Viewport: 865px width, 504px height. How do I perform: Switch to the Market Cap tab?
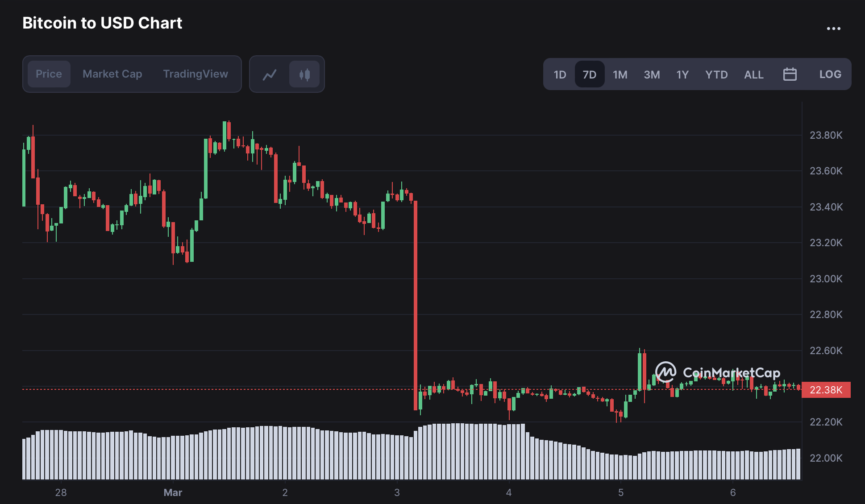(x=112, y=74)
